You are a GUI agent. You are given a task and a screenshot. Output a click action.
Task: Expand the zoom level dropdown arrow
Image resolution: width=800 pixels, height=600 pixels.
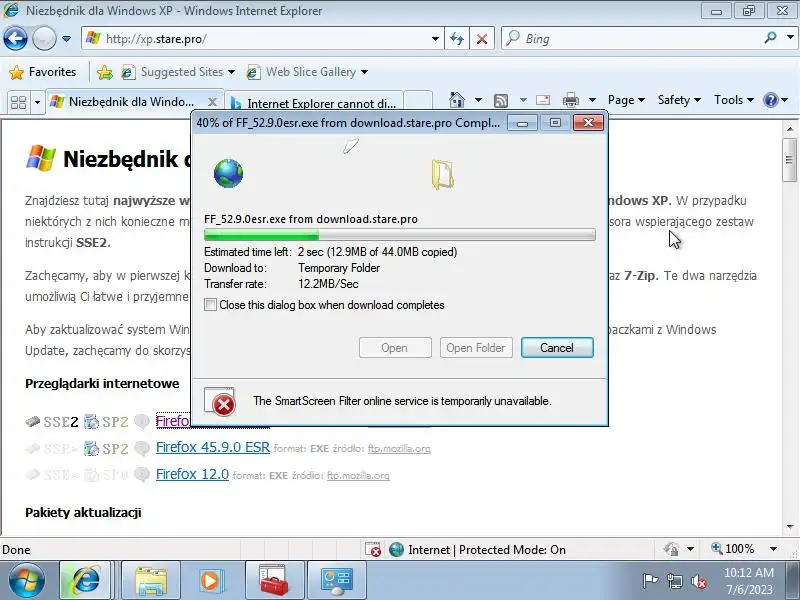(x=773, y=549)
